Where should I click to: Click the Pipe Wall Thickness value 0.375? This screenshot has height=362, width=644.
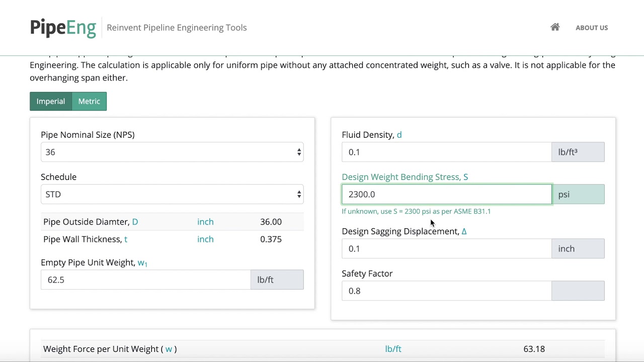[271, 239]
